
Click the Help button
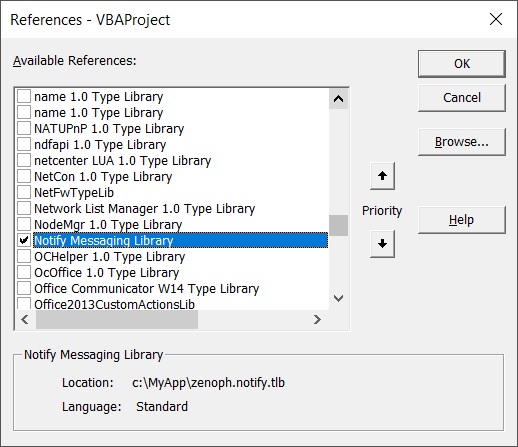(462, 220)
